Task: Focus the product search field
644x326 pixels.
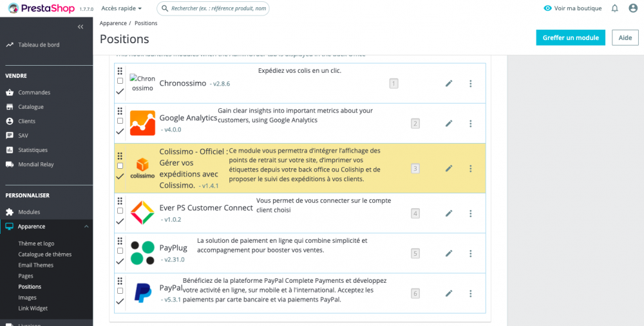Action: (x=213, y=8)
